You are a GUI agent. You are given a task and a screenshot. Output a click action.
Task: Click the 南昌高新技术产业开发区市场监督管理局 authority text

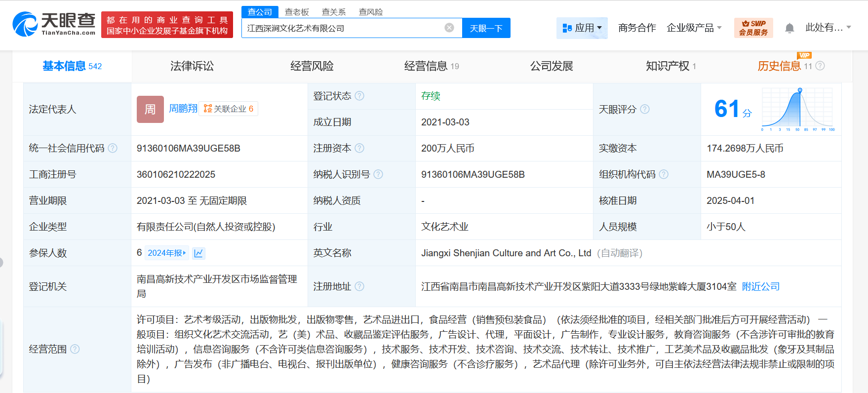point(217,286)
